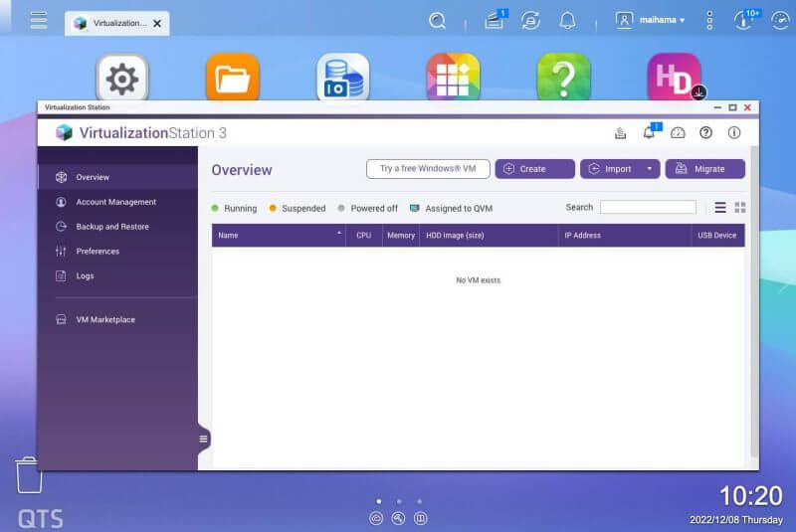Close the Virtualization taskbar tab
796x532 pixels.
(157, 23)
